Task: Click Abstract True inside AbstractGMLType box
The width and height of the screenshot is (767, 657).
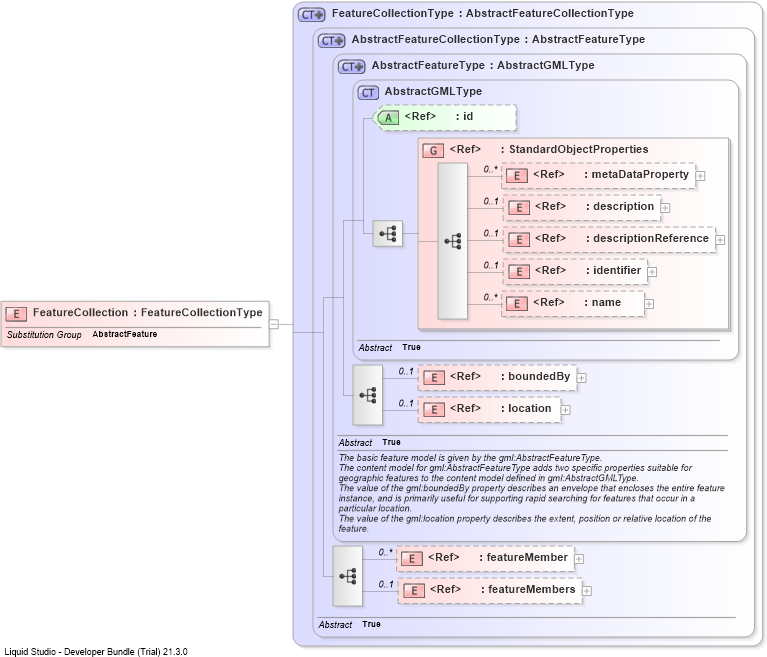Action: 389,347
